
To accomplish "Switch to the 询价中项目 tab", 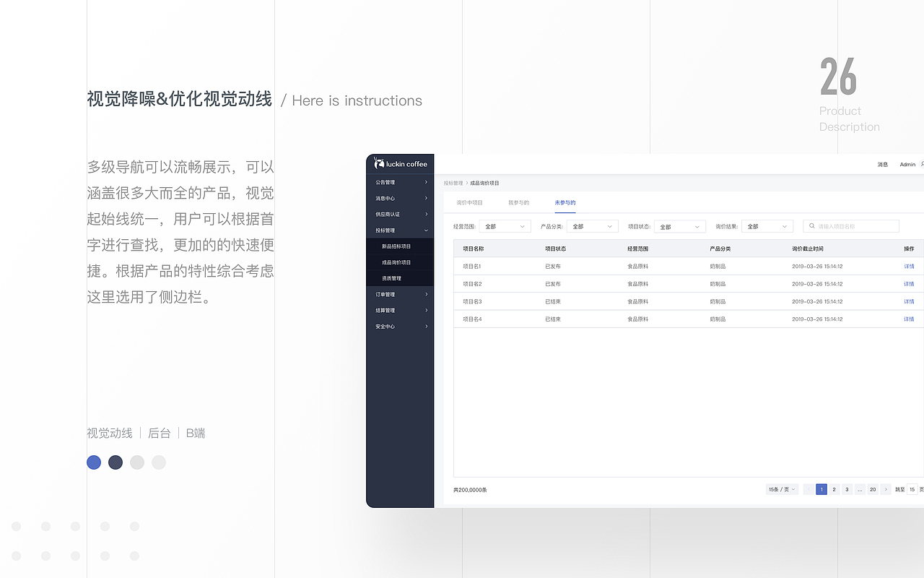I will 469,203.
